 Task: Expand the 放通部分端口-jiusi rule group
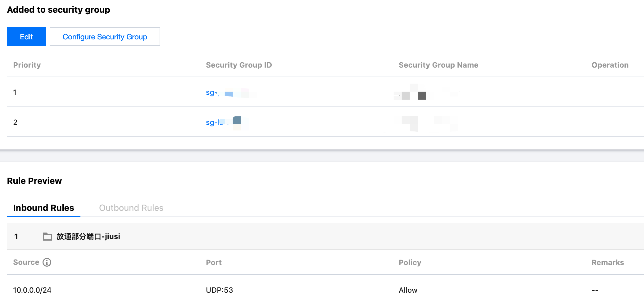click(x=88, y=237)
